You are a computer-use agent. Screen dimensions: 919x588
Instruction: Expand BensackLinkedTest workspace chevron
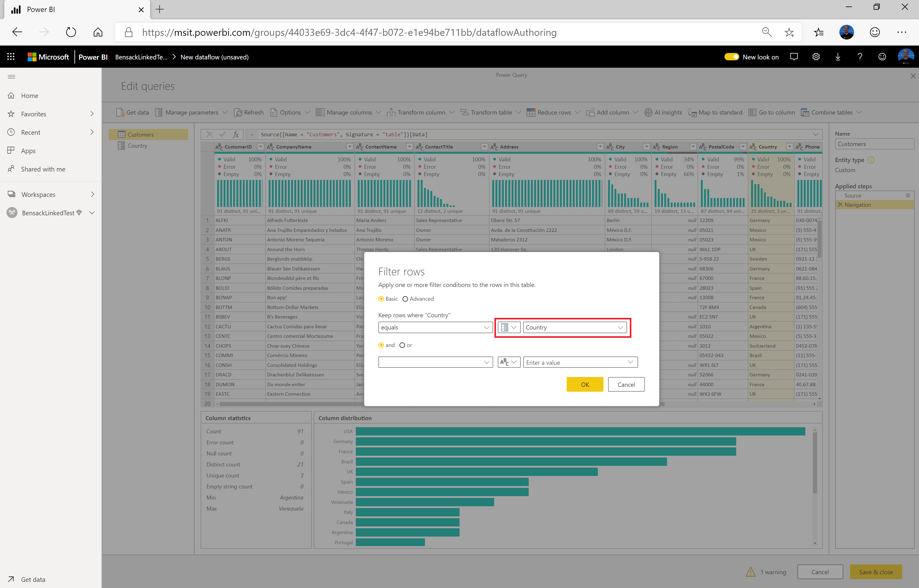tap(92, 213)
